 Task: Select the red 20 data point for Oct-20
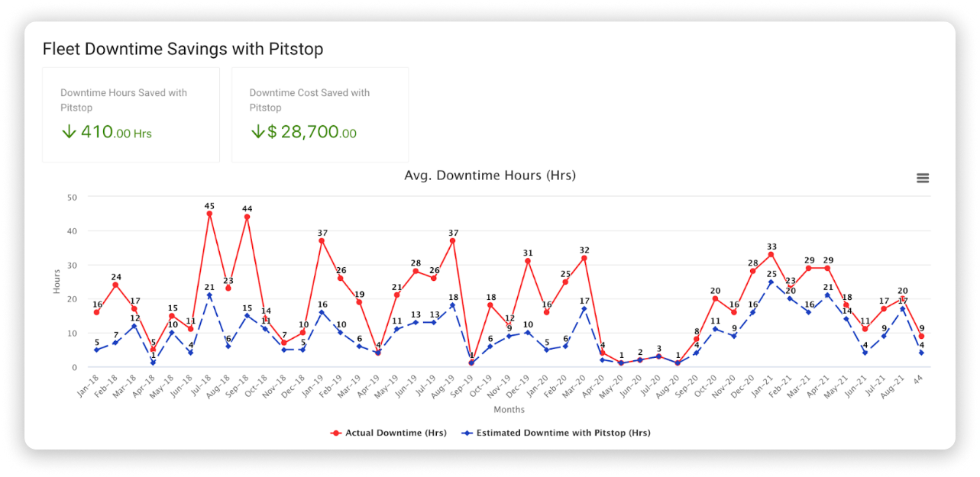point(715,298)
